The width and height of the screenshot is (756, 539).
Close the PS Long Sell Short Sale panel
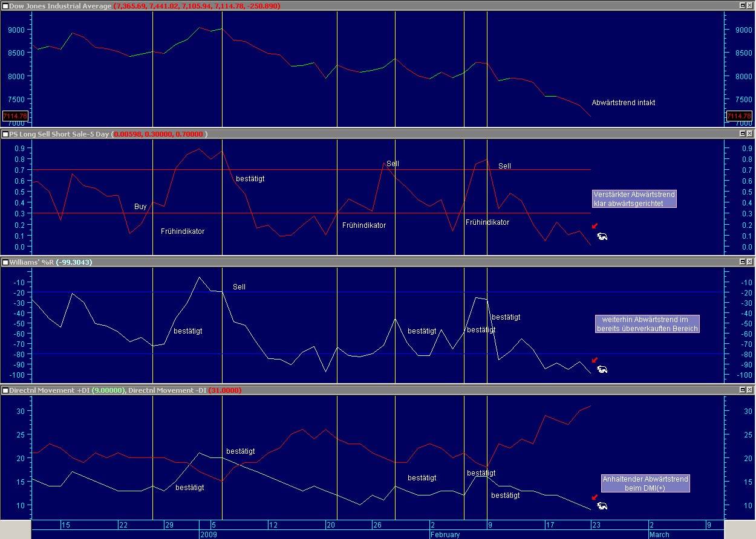pyautogui.click(x=750, y=134)
